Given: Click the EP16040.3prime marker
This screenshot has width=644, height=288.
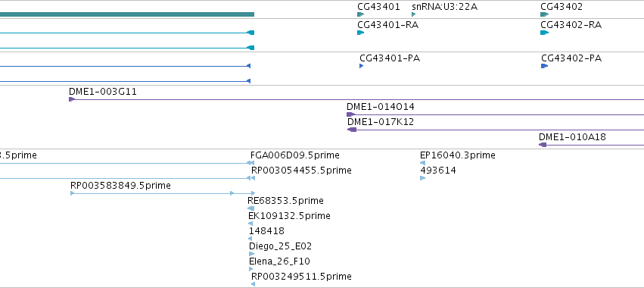Looking at the screenshot, I should [422, 163].
